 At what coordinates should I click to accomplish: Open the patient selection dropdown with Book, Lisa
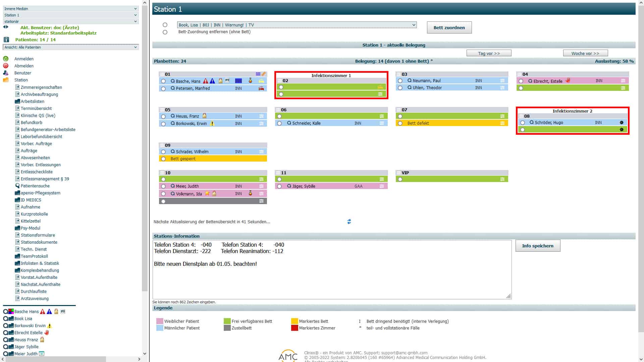coord(297,25)
